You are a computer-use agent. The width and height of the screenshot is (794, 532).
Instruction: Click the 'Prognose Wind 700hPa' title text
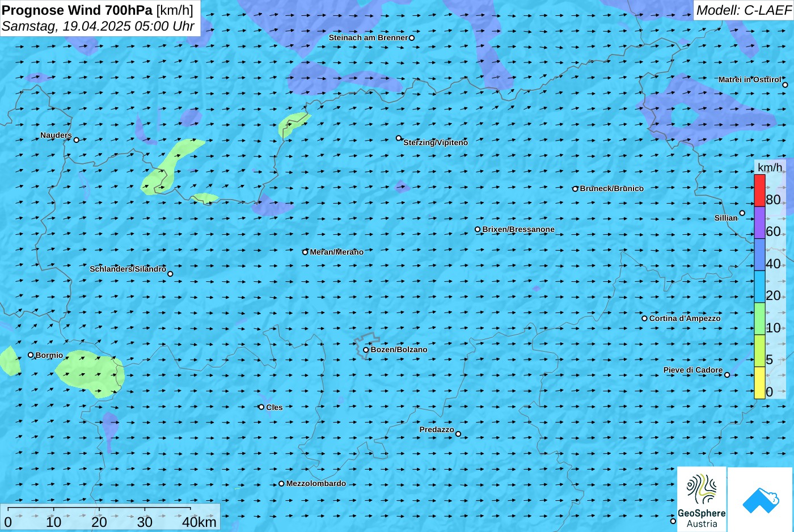click(77, 10)
